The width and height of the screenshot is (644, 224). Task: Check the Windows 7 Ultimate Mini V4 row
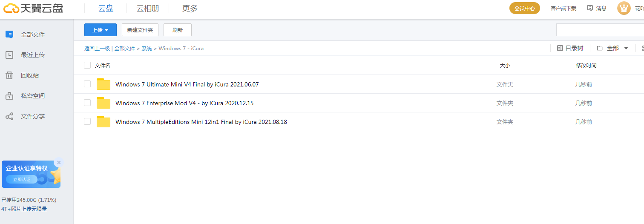(87, 84)
